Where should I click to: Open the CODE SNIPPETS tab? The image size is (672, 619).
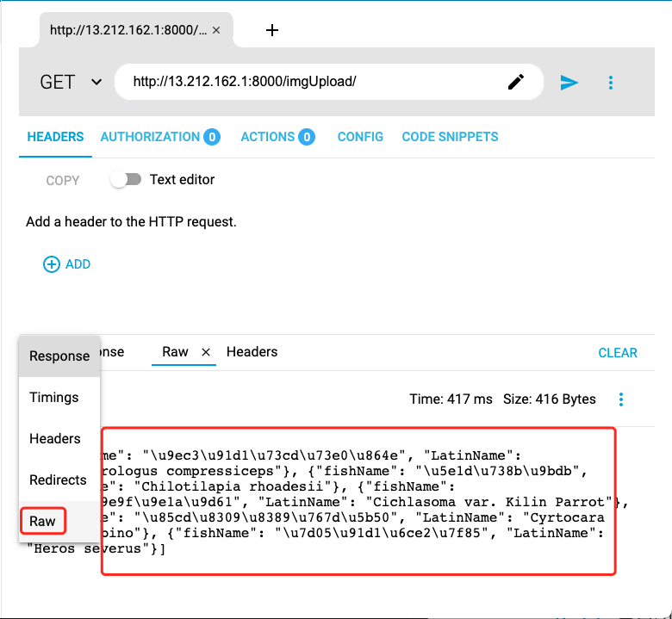[x=450, y=137]
